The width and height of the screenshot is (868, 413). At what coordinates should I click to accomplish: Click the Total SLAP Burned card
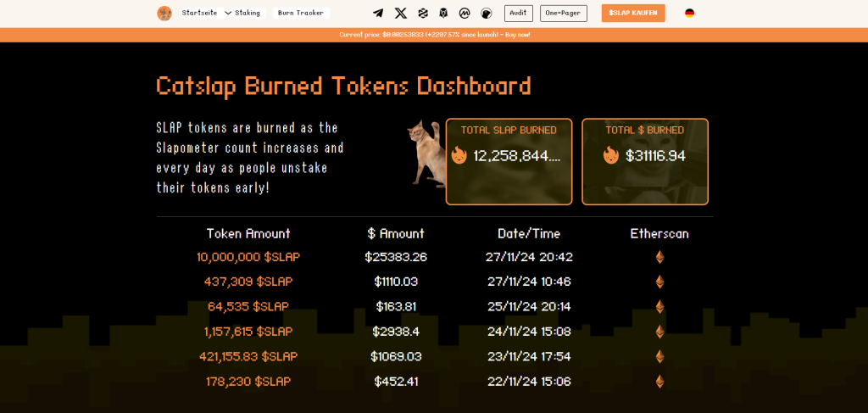(509, 162)
